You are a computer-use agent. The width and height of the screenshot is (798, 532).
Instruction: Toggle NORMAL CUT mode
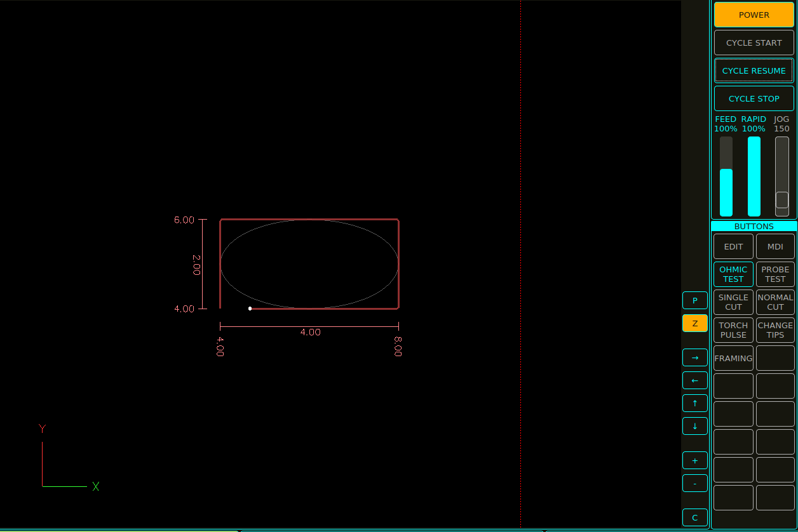click(775, 302)
